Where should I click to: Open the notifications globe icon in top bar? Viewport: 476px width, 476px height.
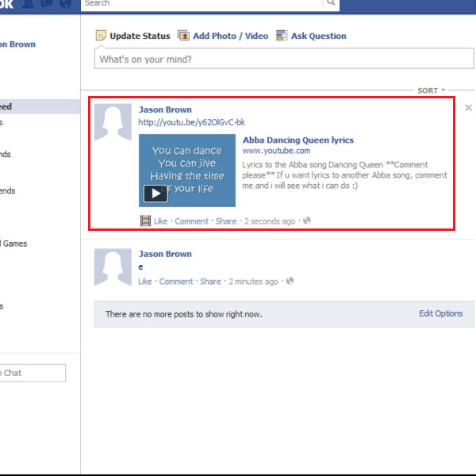pyautogui.click(x=65, y=4)
